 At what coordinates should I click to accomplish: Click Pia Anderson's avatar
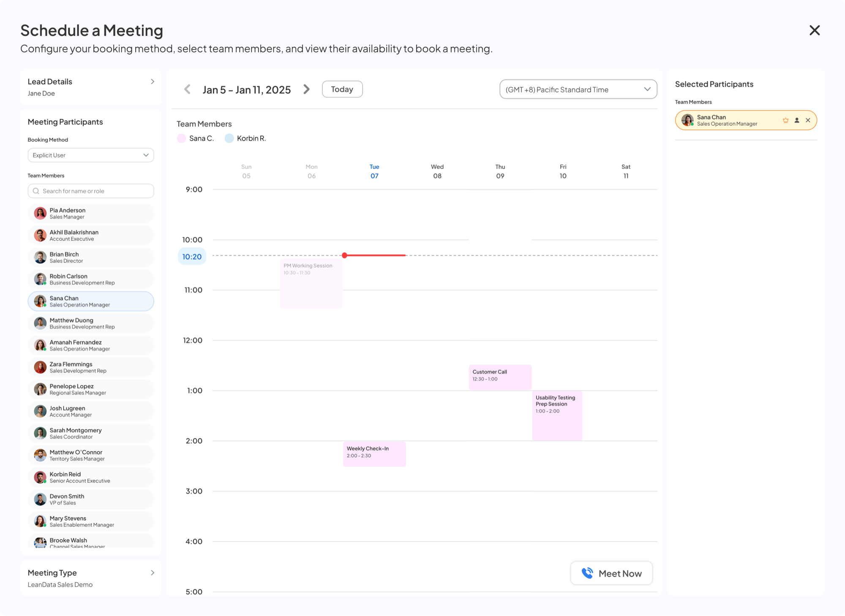click(40, 213)
